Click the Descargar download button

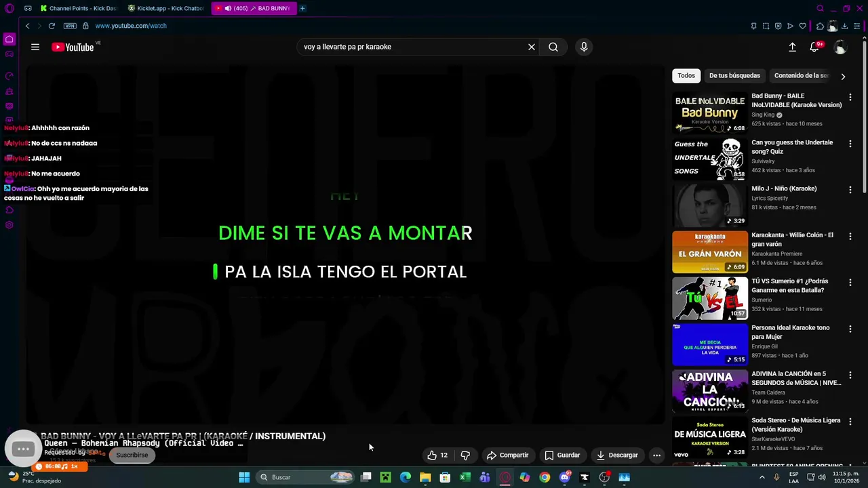click(x=617, y=455)
